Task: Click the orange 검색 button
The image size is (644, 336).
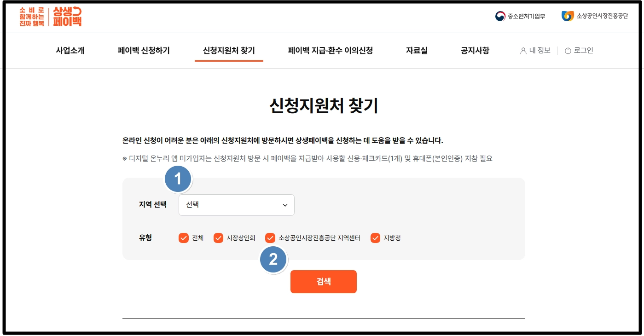Action: 323,281
